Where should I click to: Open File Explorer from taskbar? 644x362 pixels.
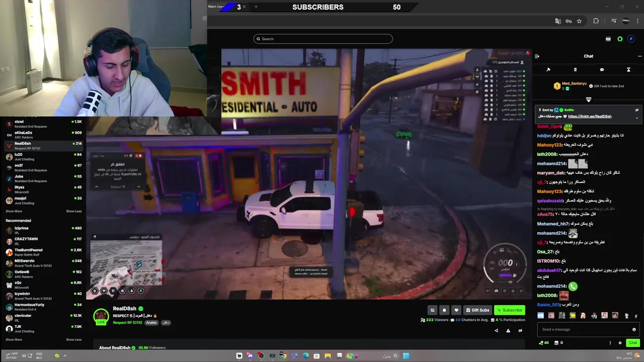[328, 356]
